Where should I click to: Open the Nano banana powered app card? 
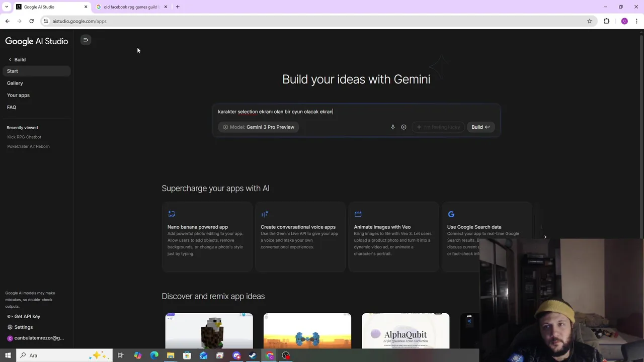[x=207, y=237]
